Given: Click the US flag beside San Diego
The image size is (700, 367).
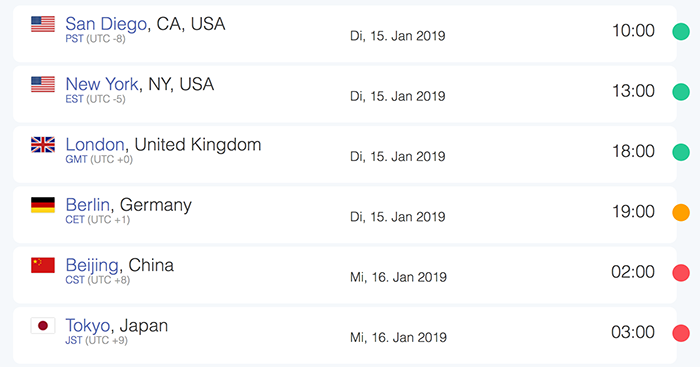Looking at the screenshot, I should pos(43,24).
